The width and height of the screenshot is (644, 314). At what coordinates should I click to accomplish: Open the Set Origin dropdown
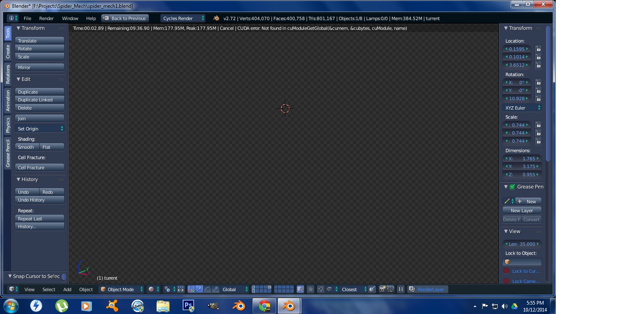point(40,129)
